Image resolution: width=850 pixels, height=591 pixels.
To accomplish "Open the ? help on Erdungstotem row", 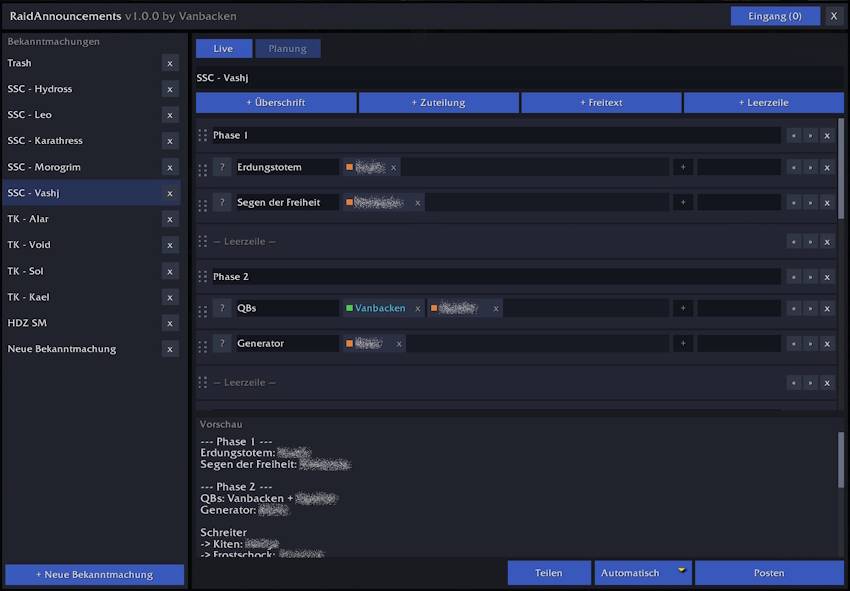I will pos(222,167).
